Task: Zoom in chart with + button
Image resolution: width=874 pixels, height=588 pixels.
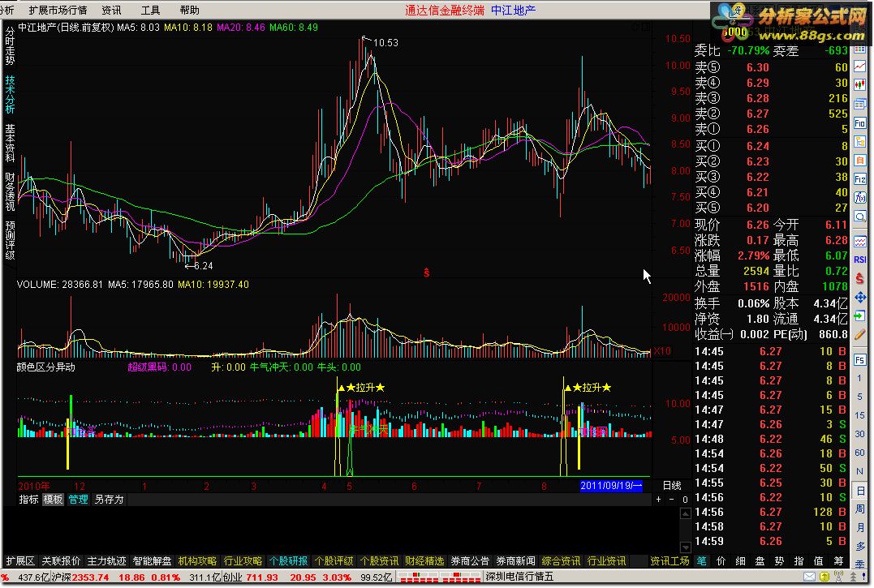Action: [x=658, y=500]
